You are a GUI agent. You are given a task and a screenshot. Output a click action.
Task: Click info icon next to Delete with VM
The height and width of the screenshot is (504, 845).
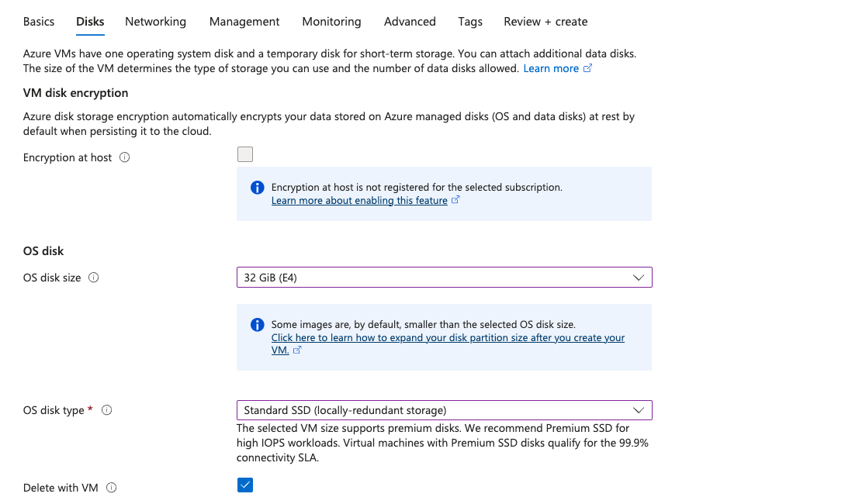pos(111,488)
